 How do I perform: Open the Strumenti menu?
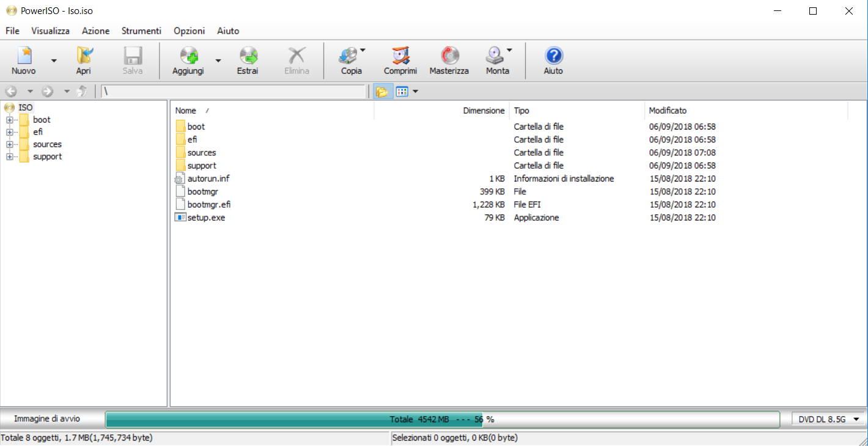(x=141, y=31)
